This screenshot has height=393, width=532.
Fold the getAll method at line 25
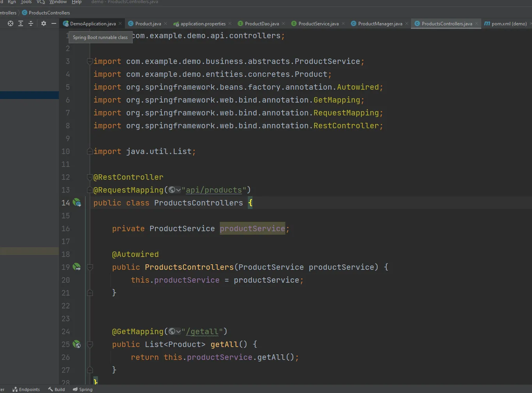pyautogui.click(x=90, y=344)
